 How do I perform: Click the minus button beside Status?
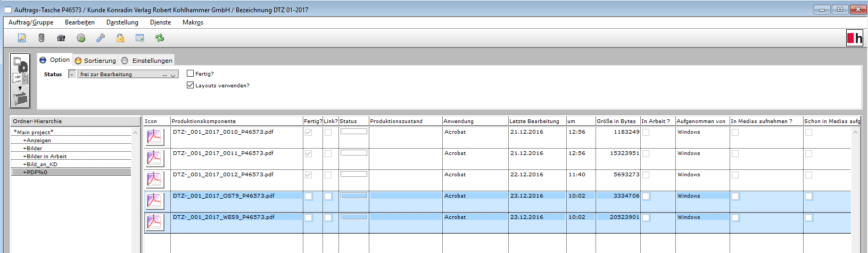(72, 75)
